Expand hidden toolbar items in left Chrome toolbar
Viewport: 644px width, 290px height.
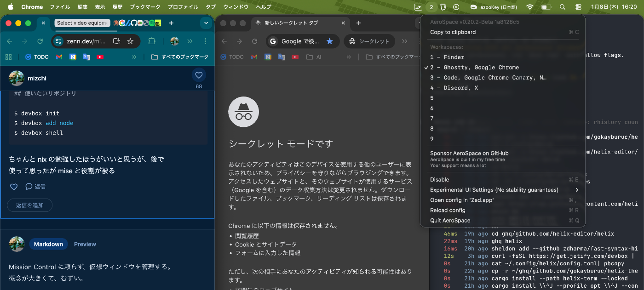pos(190,41)
